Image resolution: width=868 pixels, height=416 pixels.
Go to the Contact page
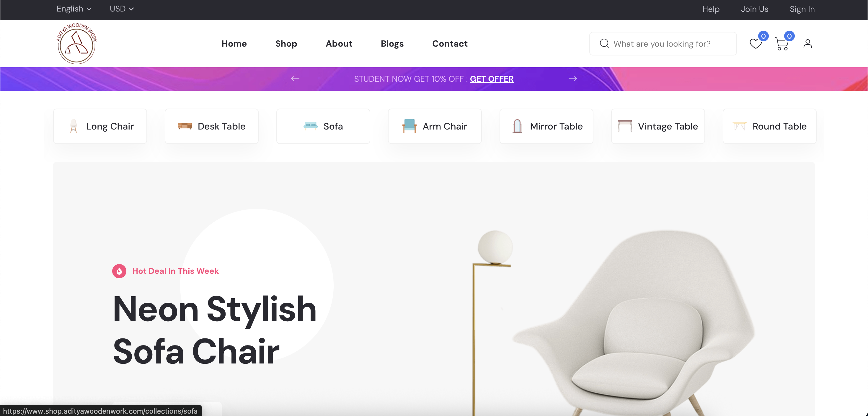450,44
